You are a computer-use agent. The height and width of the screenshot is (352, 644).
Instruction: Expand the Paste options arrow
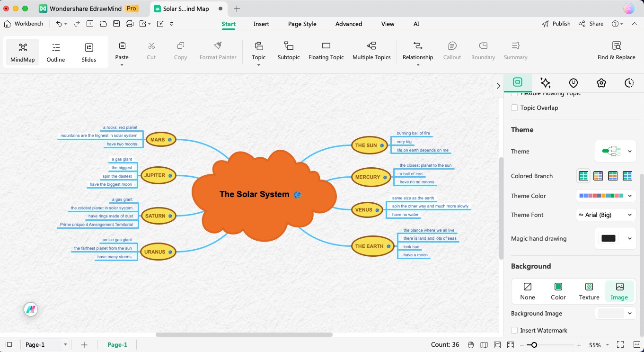tap(122, 65)
